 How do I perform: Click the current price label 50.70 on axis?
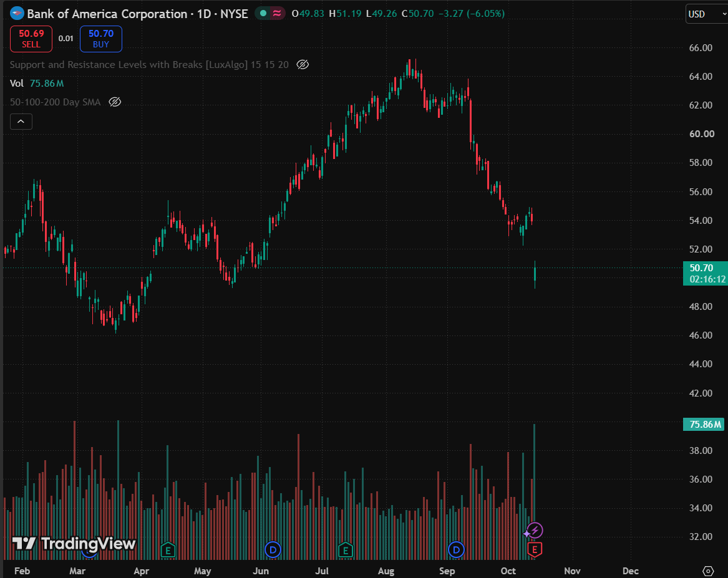(706, 273)
